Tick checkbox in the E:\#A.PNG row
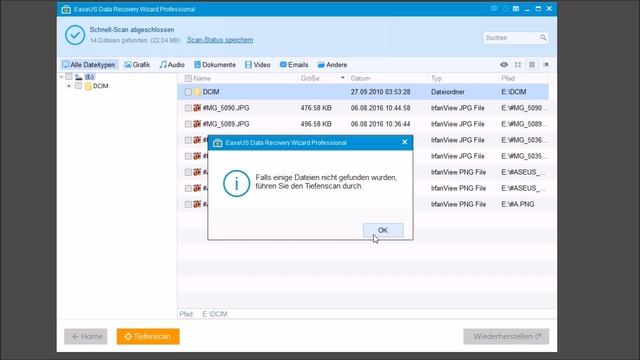The image size is (640, 360). 188,204
